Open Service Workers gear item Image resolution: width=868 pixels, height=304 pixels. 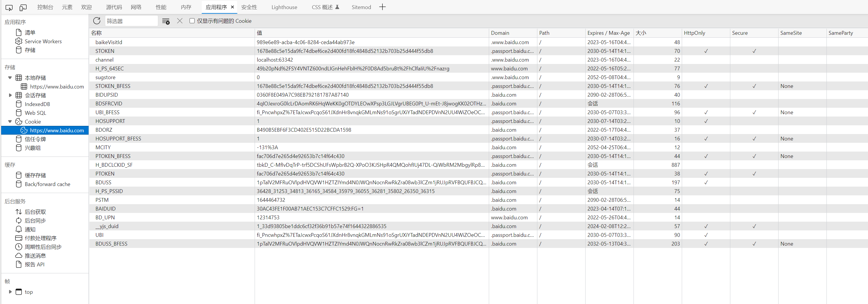click(43, 41)
